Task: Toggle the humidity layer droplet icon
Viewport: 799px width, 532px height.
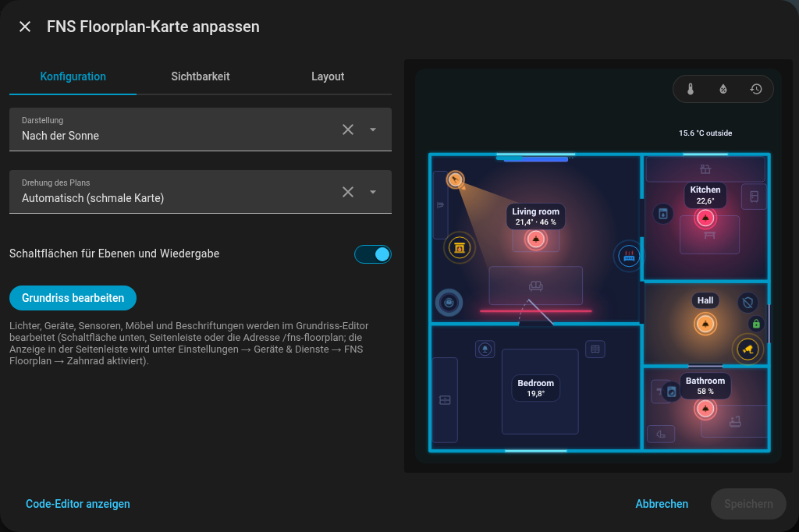Action: click(723, 89)
